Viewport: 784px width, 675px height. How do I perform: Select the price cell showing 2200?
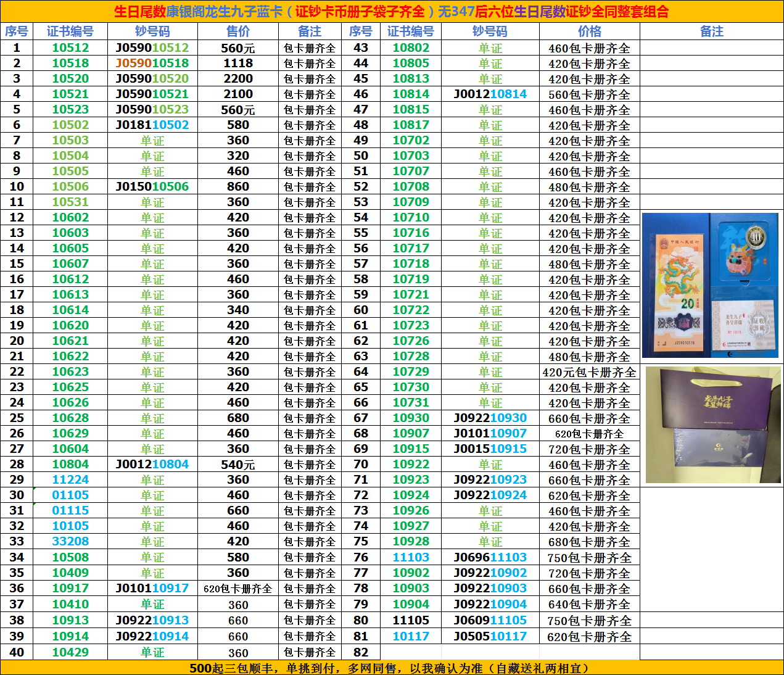238,78
